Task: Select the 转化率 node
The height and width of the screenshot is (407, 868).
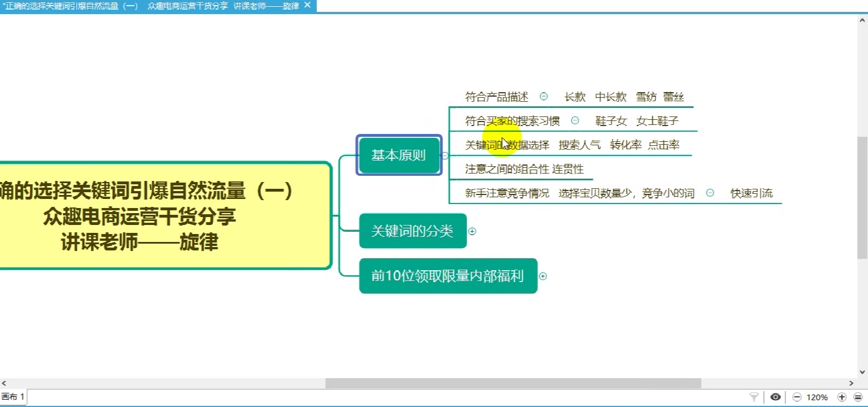Action: (626, 145)
